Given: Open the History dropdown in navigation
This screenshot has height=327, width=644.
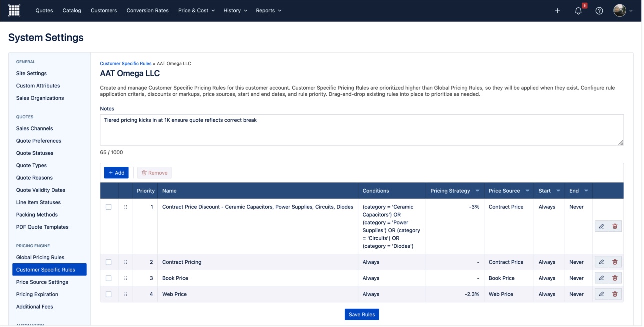Looking at the screenshot, I should click(235, 11).
